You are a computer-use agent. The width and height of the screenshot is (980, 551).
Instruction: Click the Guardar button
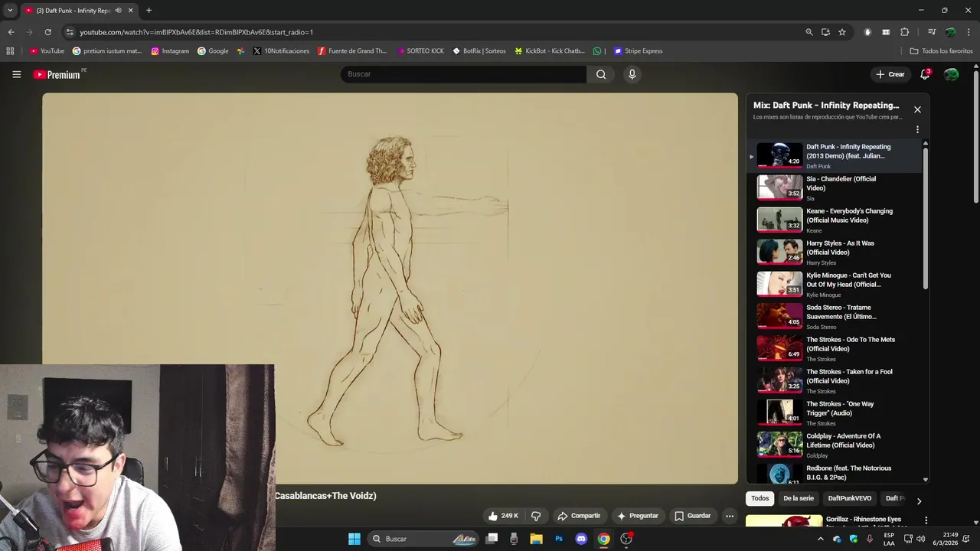tap(692, 516)
